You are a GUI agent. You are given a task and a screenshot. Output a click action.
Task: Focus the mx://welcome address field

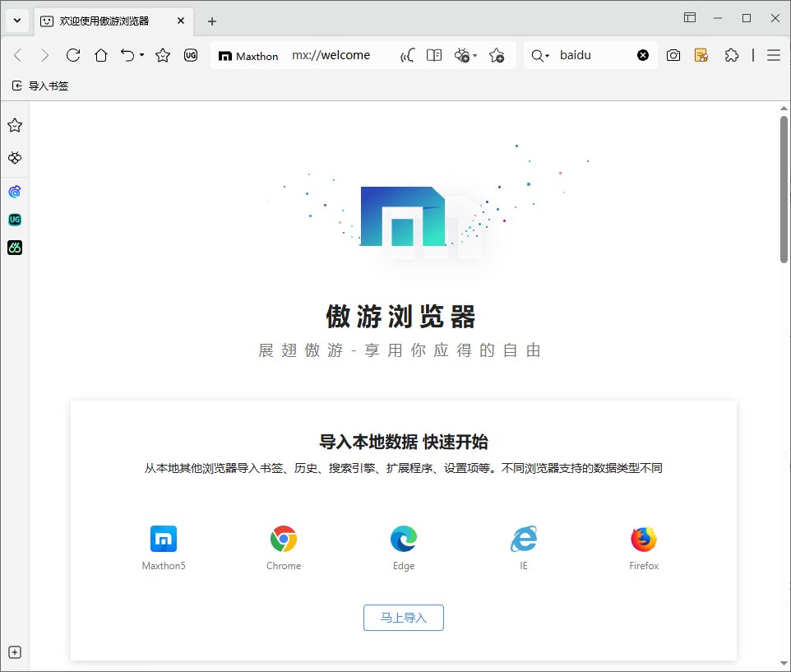coord(331,55)
